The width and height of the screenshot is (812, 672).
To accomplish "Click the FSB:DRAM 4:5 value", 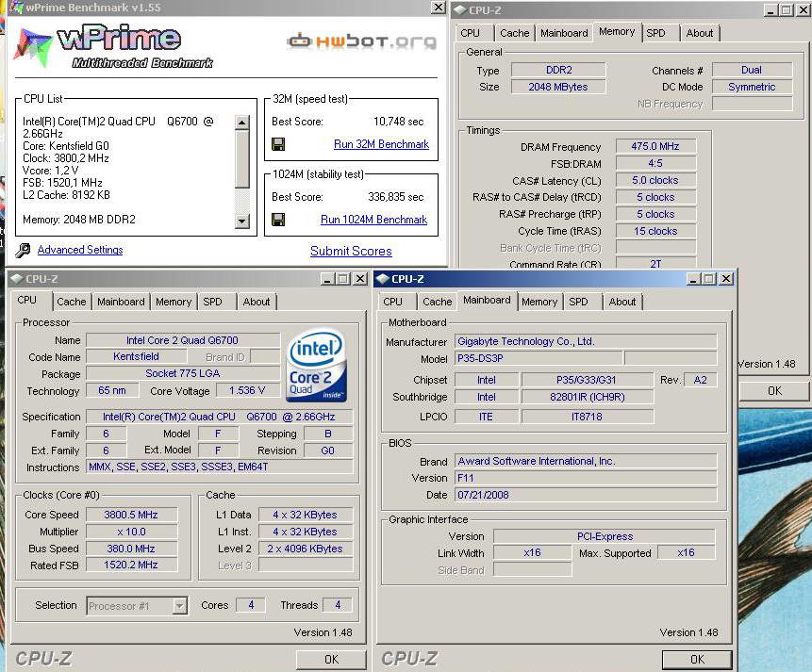I will 655,164.
